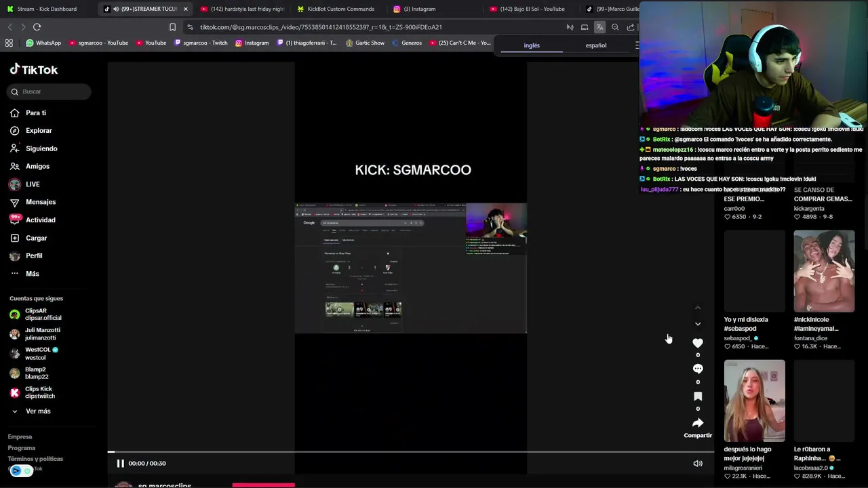Click the translate icon in the address bar

[x=599, y=27]
